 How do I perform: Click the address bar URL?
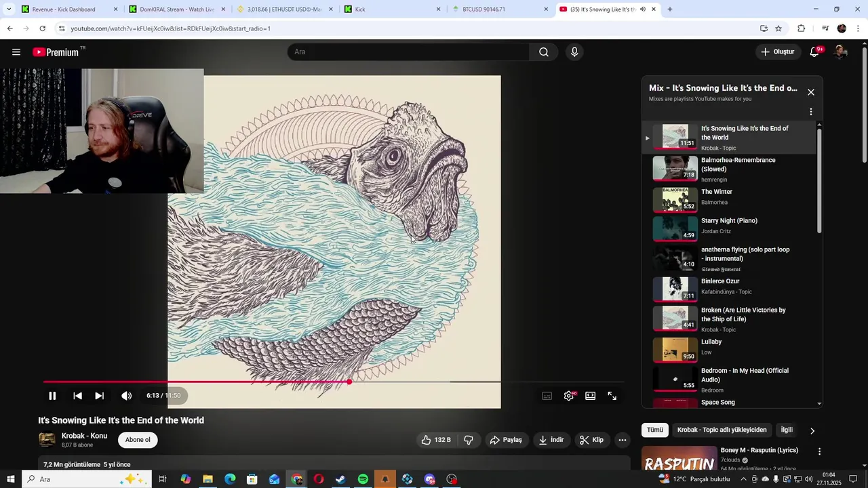(171, 28)
